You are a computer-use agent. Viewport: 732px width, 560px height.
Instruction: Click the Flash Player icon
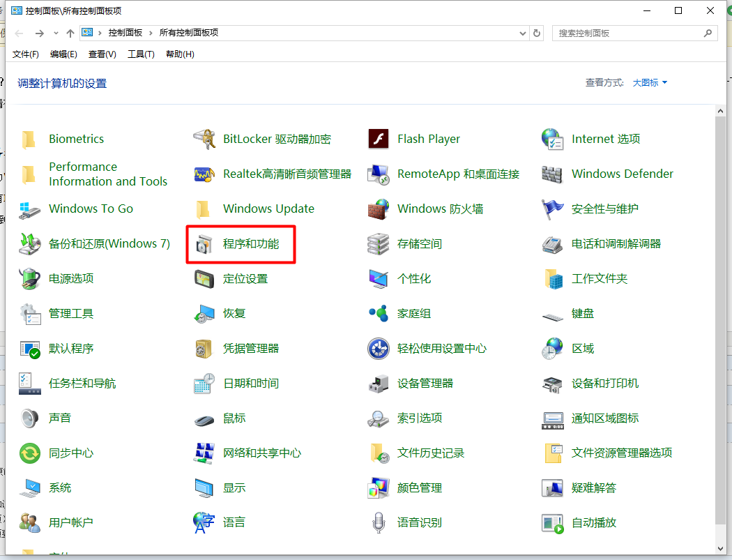tap(378, 139)
